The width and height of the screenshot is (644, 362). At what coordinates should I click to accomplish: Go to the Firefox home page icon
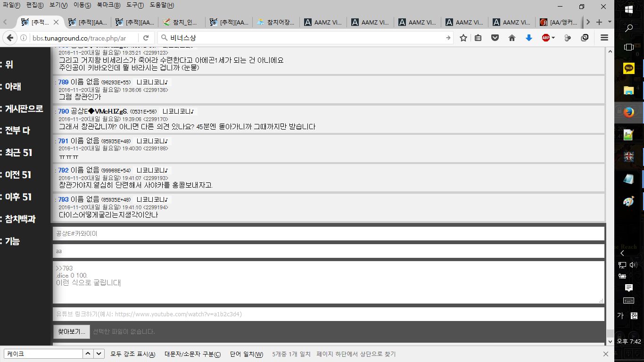click(x=512, y=38)
